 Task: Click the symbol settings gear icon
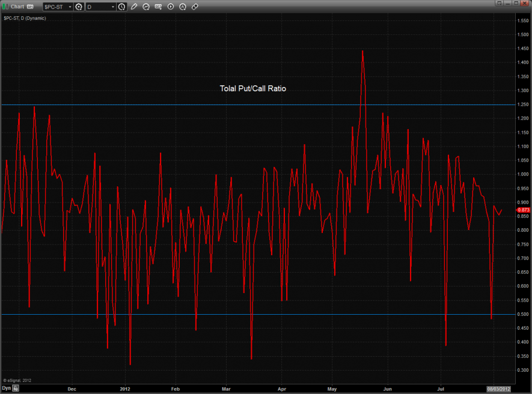tap(78, 7)
